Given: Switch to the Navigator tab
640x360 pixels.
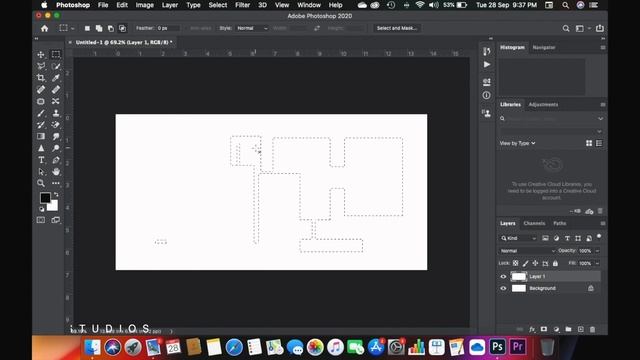Looking at the screenshot, I should point(544,47).
